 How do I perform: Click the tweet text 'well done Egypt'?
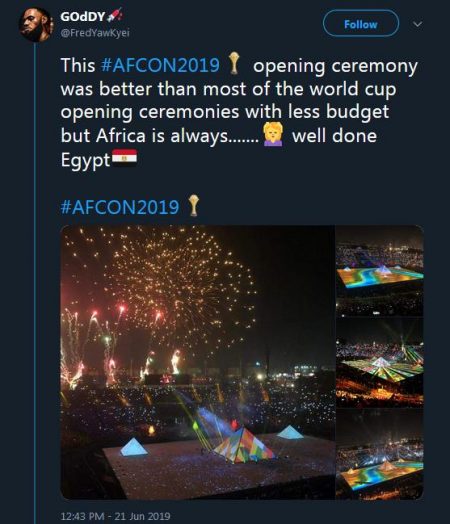218,147
